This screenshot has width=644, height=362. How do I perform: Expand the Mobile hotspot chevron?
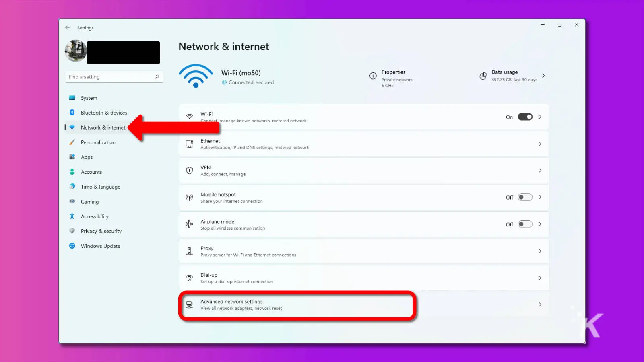[540, 197]
